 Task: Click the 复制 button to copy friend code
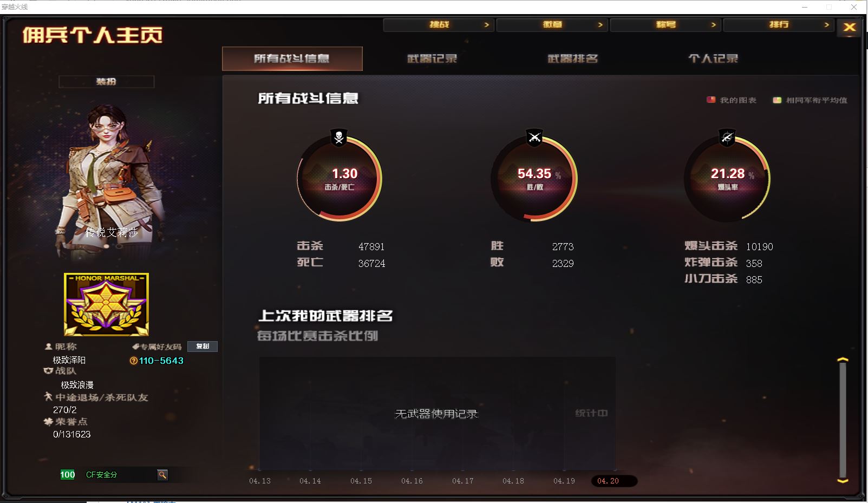pos(203,347)
